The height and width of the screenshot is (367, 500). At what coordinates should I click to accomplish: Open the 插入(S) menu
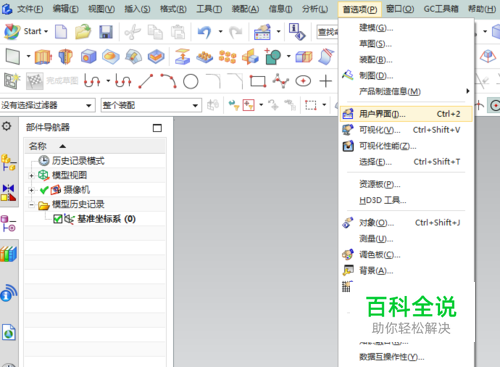click(137, 9)
